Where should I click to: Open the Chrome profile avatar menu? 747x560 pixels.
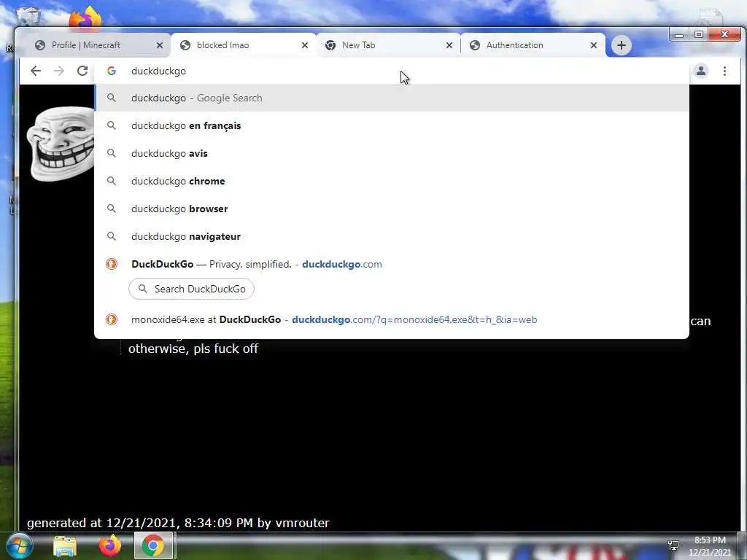701,71
